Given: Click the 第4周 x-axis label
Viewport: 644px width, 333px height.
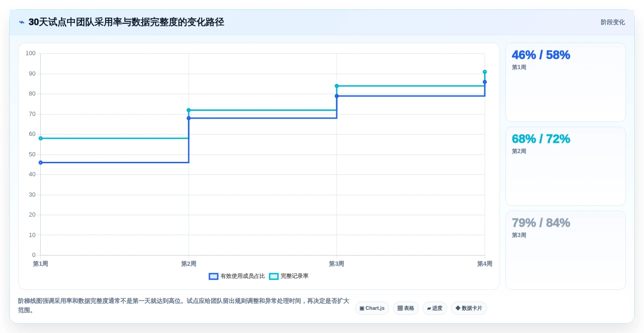Looking at the screenshot, I should point(485,264).
